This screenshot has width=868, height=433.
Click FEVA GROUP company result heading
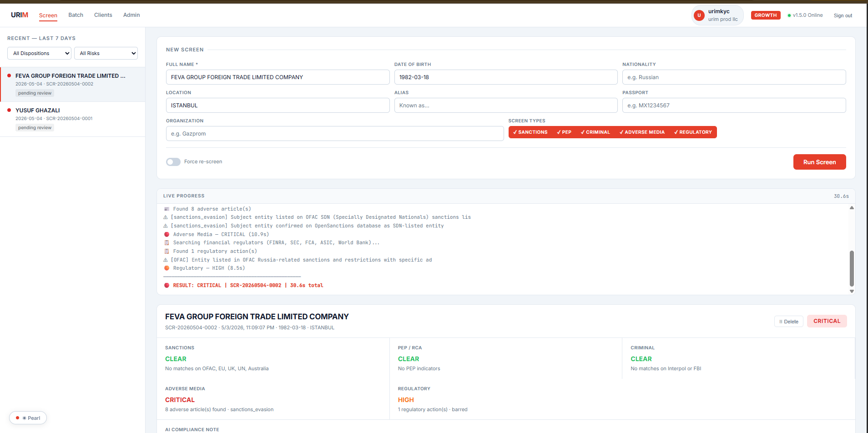click(x=257, y=317)
